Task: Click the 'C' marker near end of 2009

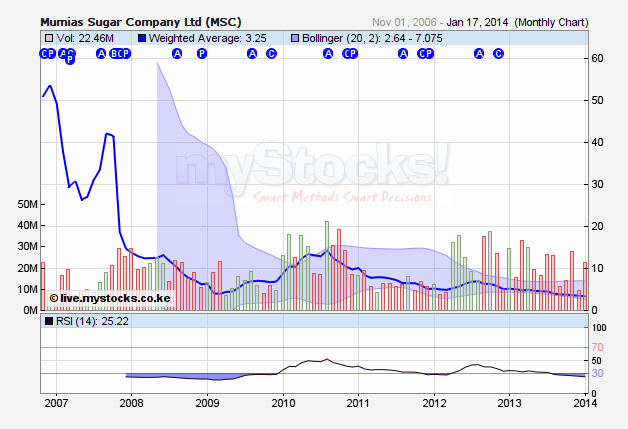Action: [x=271, y=54]
